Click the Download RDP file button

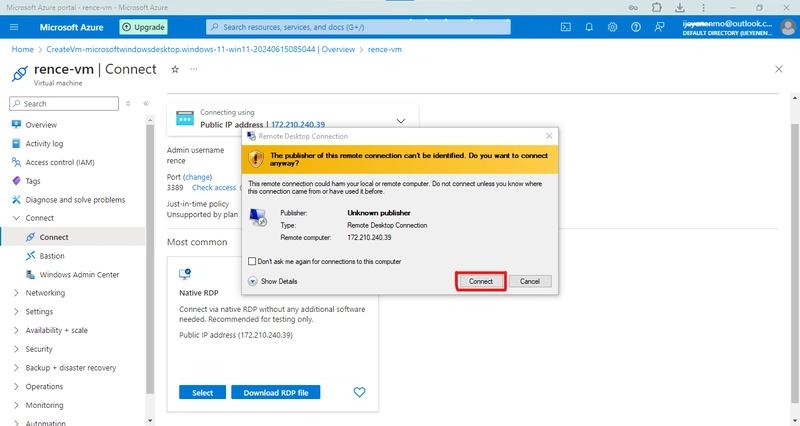coord(276,392)
